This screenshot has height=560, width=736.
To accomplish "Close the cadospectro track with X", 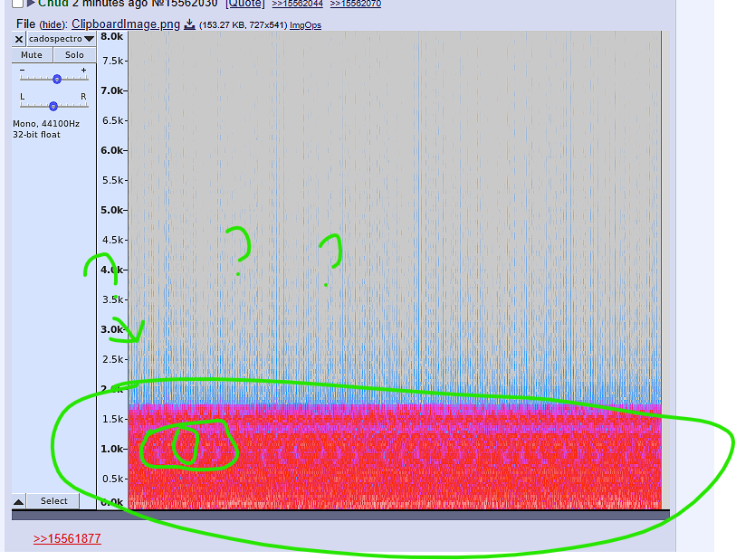I will click(x=19, y=39).
